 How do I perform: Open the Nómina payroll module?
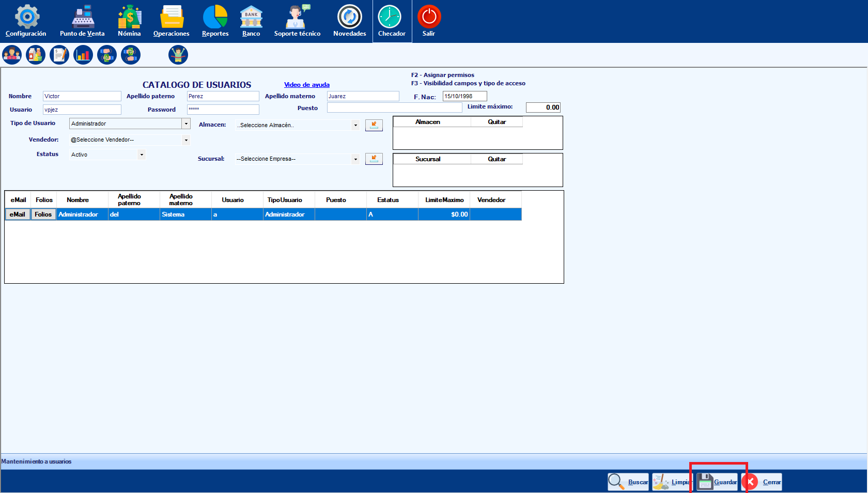pyautogui.click(x=129, y=21)
